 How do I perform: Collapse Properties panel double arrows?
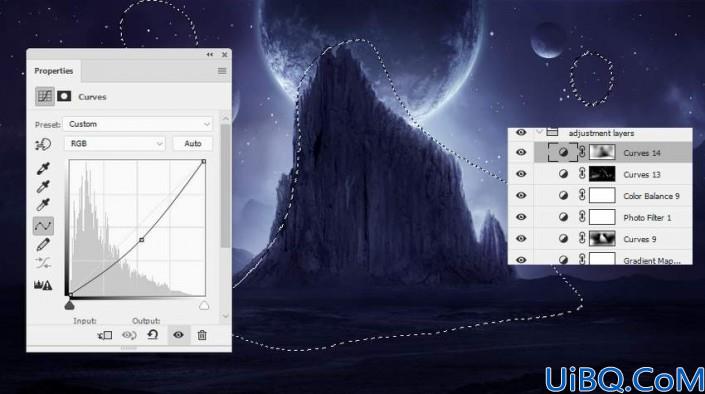[x=210, y=54]
